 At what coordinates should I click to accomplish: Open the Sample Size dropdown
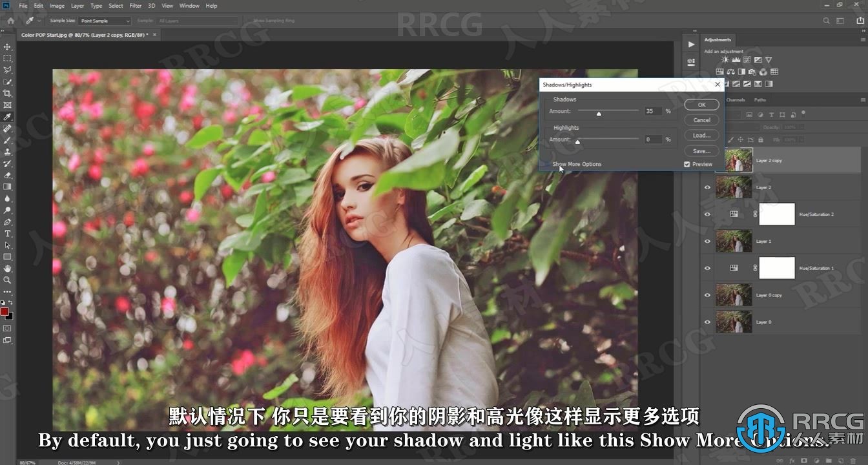(104, 21)
